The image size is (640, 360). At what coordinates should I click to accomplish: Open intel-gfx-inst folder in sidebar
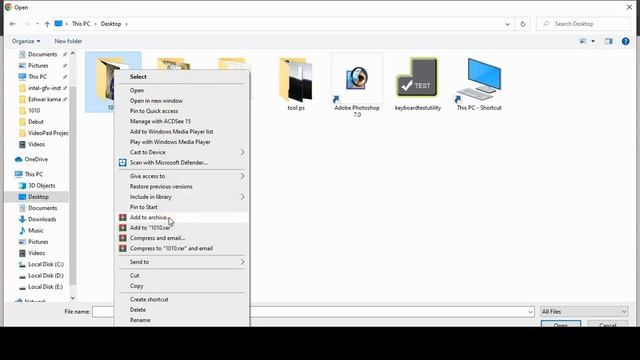click(x=44, y=88)
